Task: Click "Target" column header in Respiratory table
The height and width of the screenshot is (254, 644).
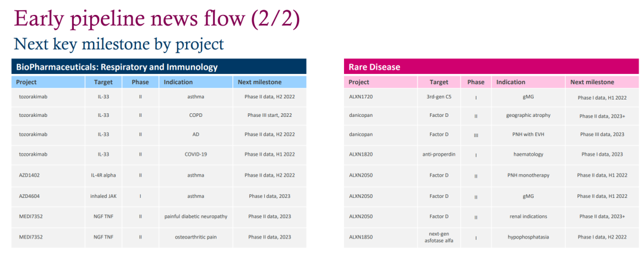Action: tap(103, 82)
